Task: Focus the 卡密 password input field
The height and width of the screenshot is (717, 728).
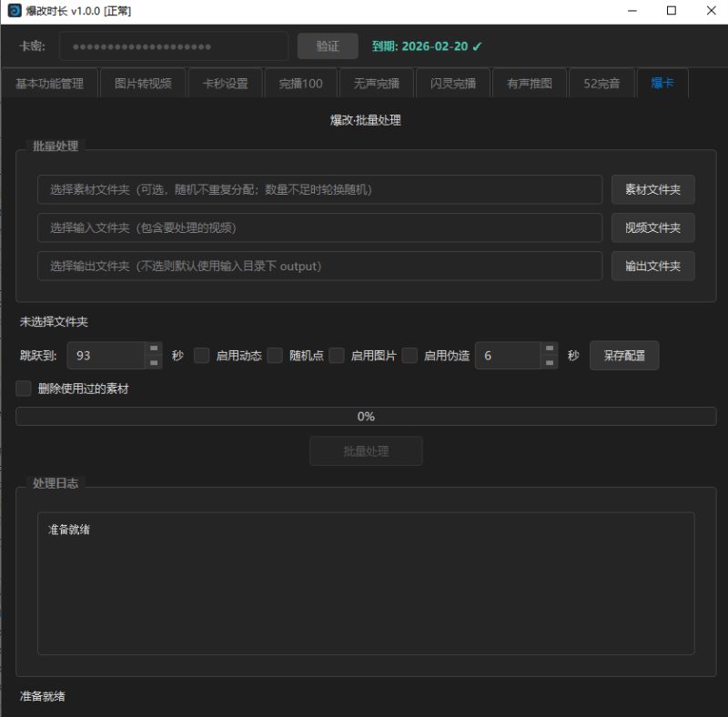Action: 174,46
